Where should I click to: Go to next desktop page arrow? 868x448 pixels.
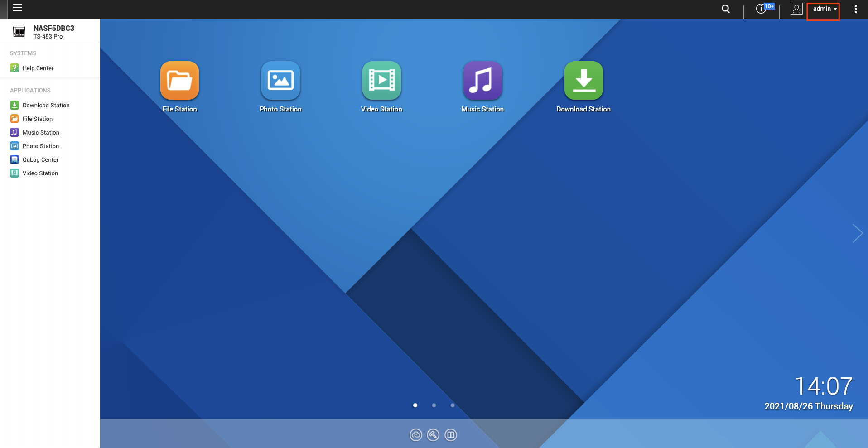click(857, 233)
